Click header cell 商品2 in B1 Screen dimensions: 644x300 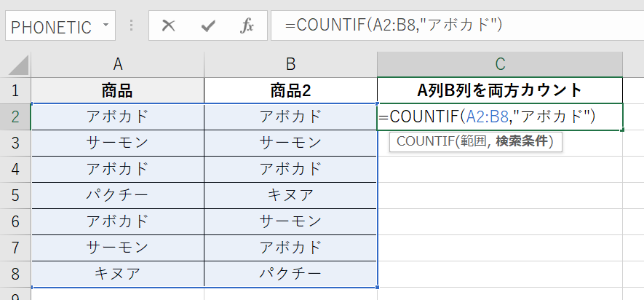290,91
